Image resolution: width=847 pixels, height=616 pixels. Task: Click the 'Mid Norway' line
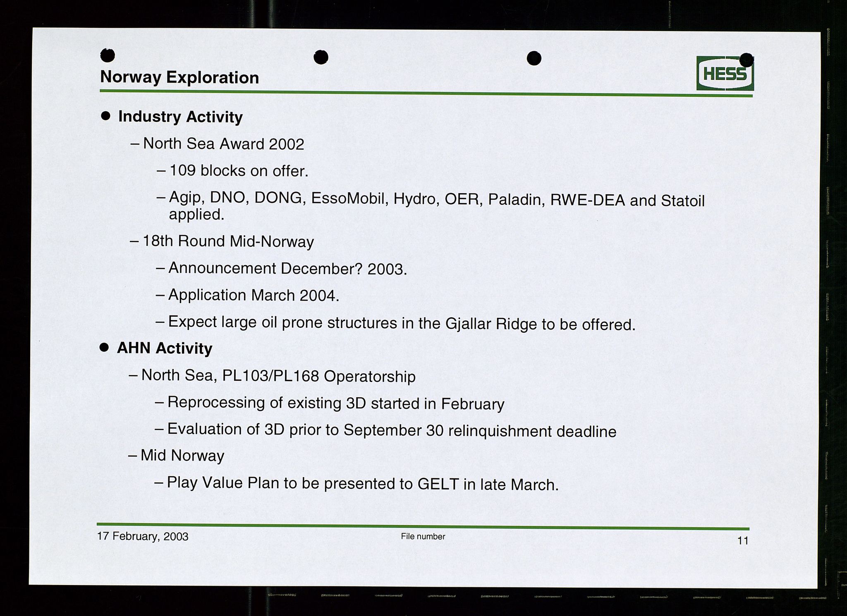(182, 456)
